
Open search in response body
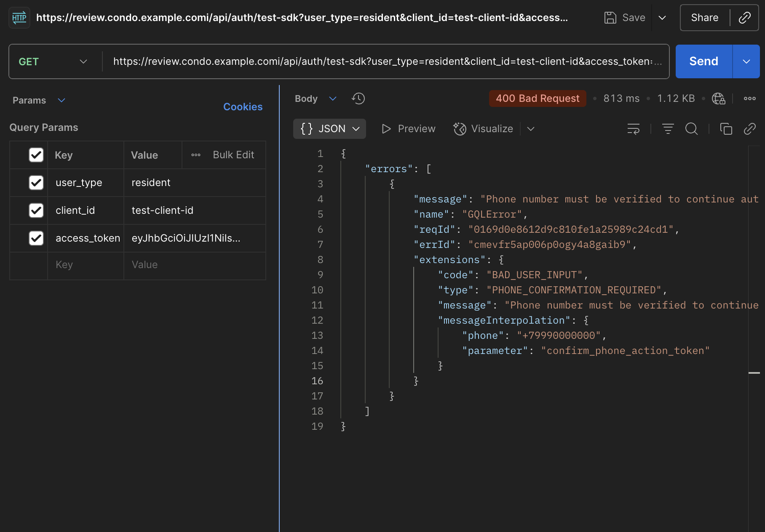click(691, 129)
